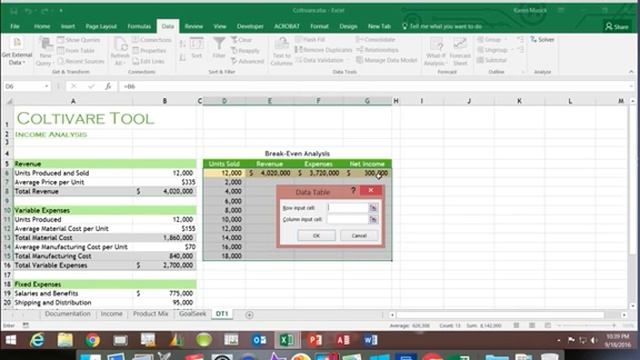640x360 pixels.
Task: Click the Insert Function fx icon
Action: pos(108,87)
